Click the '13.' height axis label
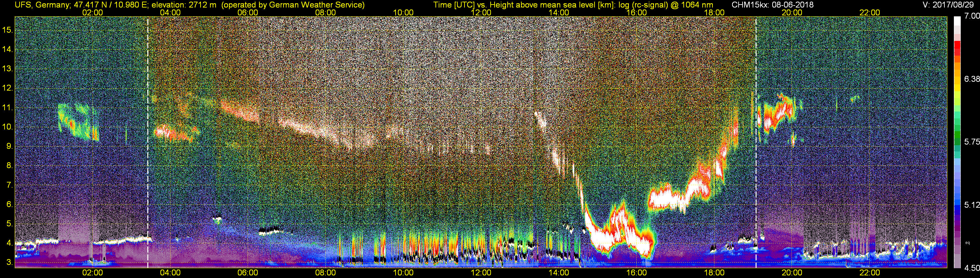980x278 pixels. [x=8, y=69]
